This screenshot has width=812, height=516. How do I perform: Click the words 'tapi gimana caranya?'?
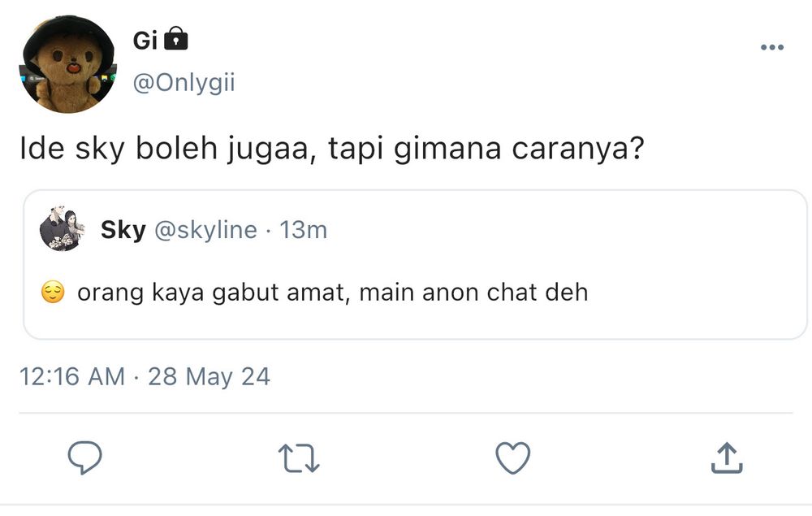click(x=486, y=152)
